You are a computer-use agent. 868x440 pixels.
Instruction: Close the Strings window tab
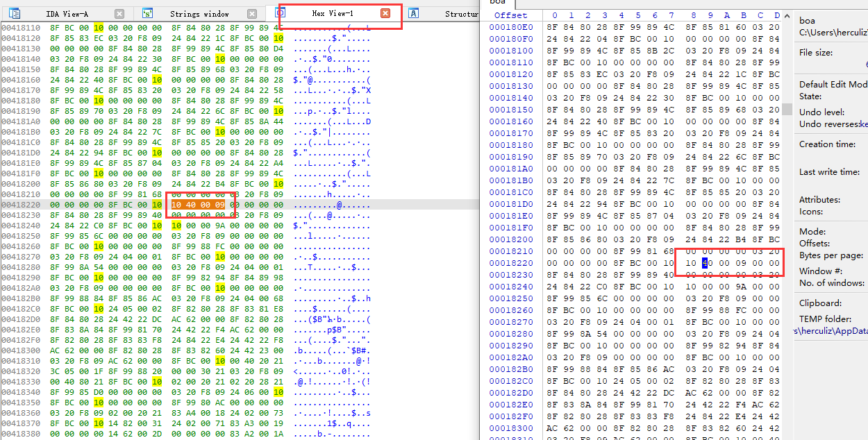(252, 13)
